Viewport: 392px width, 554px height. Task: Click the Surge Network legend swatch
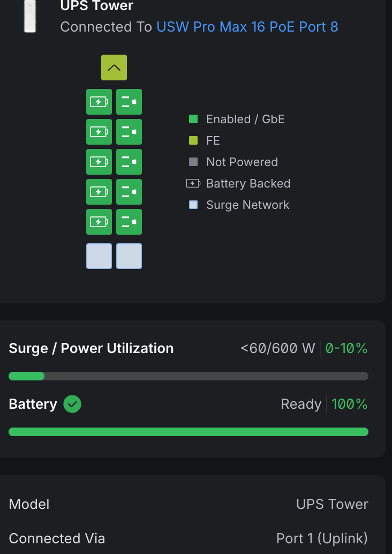(x=193, y=205)
